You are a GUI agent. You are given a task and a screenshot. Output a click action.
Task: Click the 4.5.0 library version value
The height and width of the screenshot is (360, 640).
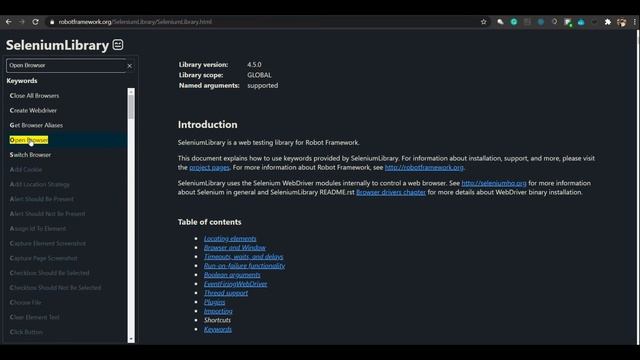coord(254,64)
